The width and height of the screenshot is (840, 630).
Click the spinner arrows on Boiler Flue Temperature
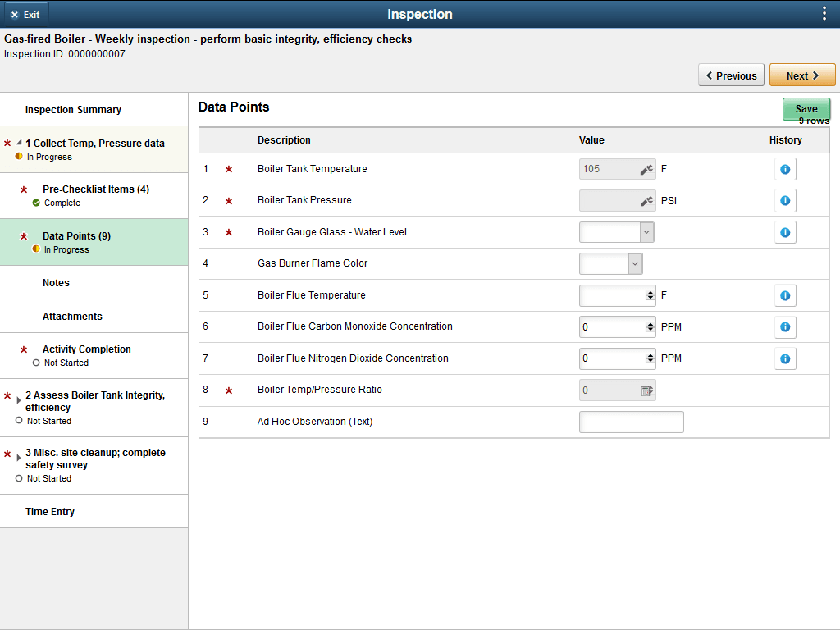pyautogui.click(x=650, y=295)
